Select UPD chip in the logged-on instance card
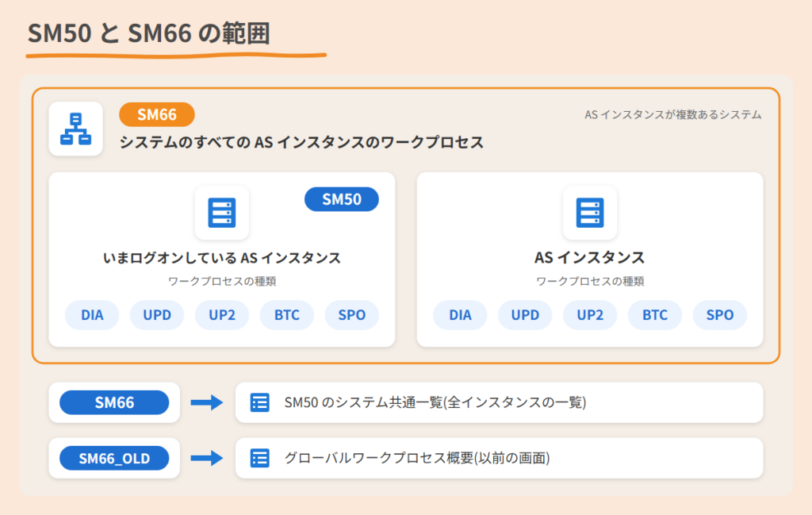Screen dimensions: 812x515 (157, 315)
